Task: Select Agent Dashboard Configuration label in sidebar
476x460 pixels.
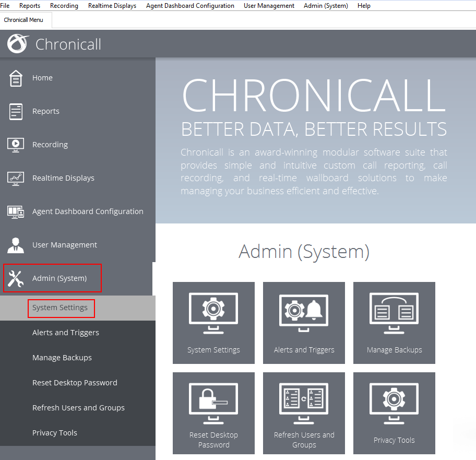Action: click(88, 211)
